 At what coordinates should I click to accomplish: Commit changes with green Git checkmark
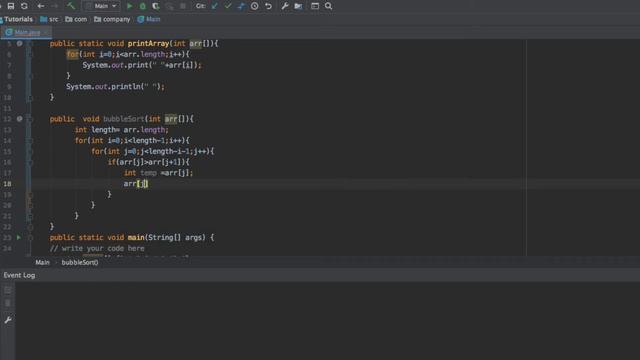(228, 6)
